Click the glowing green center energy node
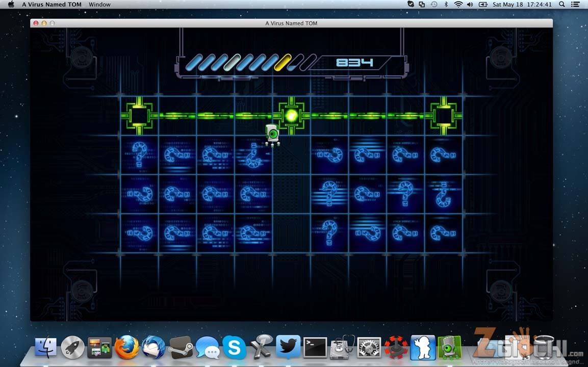588x367 pixels. [292, 116]
